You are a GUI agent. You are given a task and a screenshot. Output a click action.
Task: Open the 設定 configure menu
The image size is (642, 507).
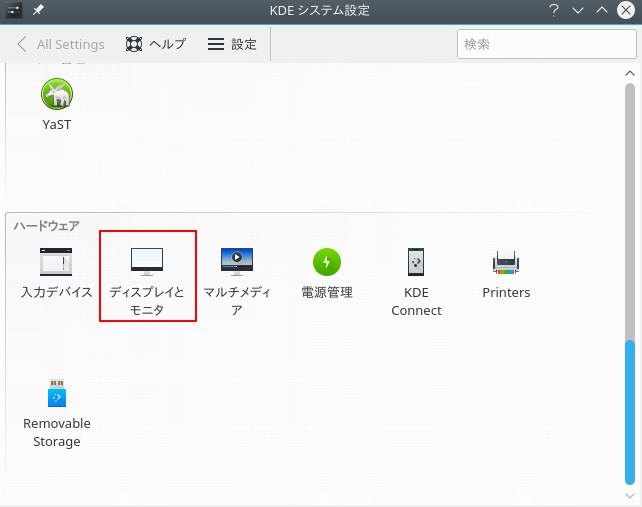(x=232, y=44)
